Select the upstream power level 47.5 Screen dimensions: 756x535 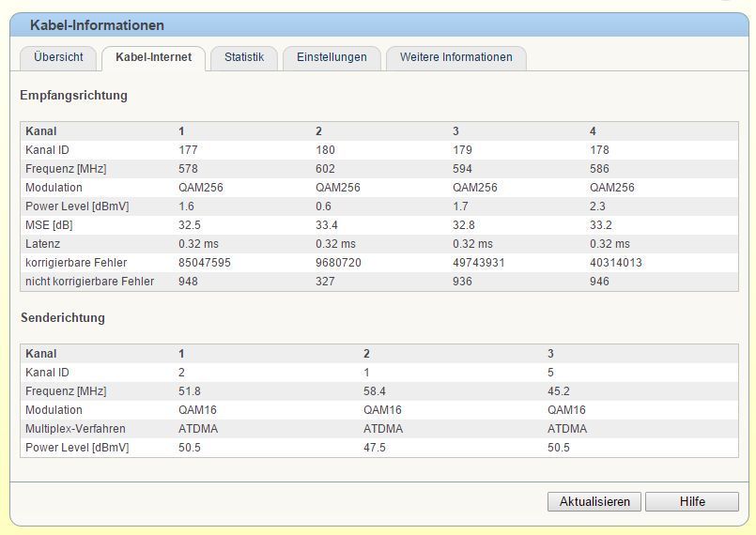(375, 448)
